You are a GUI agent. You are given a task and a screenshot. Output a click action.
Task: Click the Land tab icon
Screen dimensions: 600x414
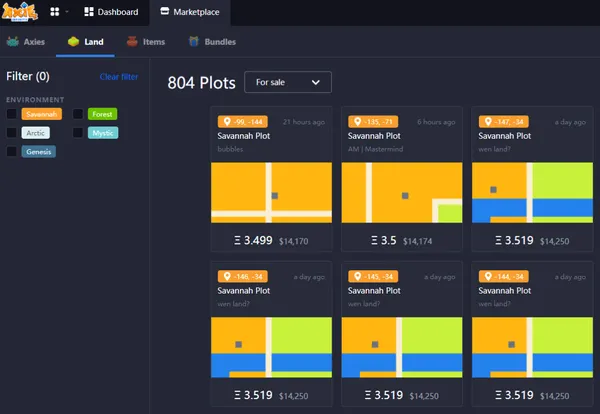point(73,42)
